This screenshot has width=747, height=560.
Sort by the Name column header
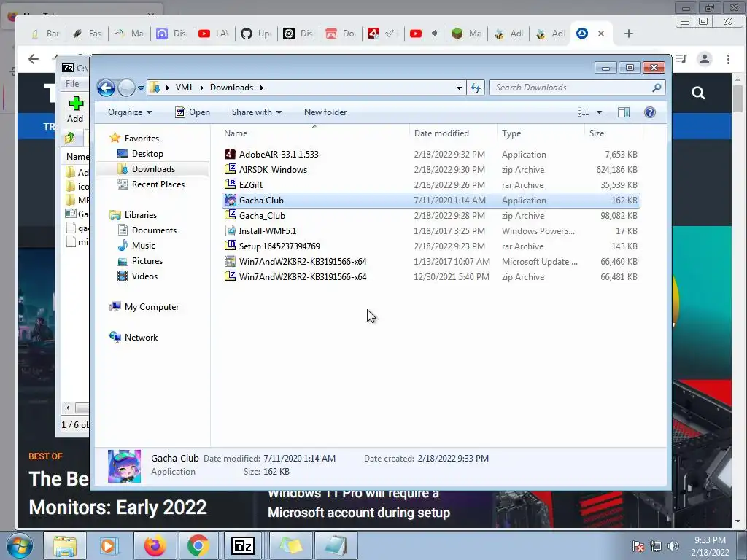point(314,133)
